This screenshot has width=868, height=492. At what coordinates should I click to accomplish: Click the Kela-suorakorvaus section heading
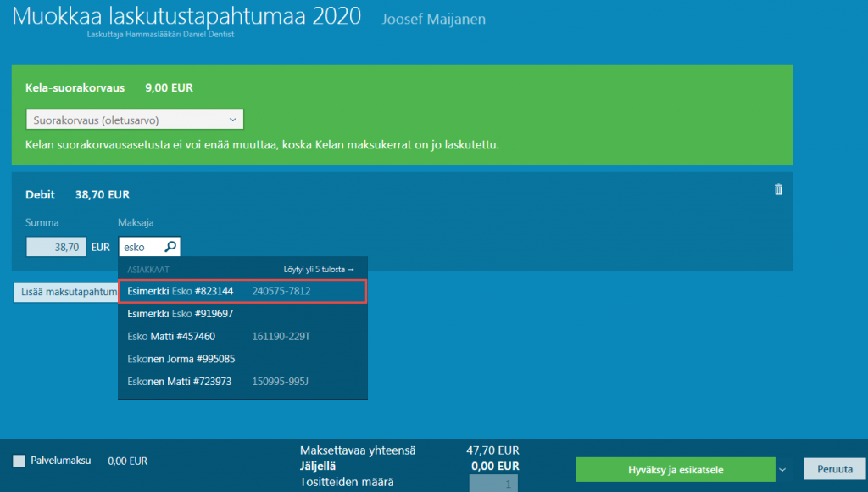point(75,87)
